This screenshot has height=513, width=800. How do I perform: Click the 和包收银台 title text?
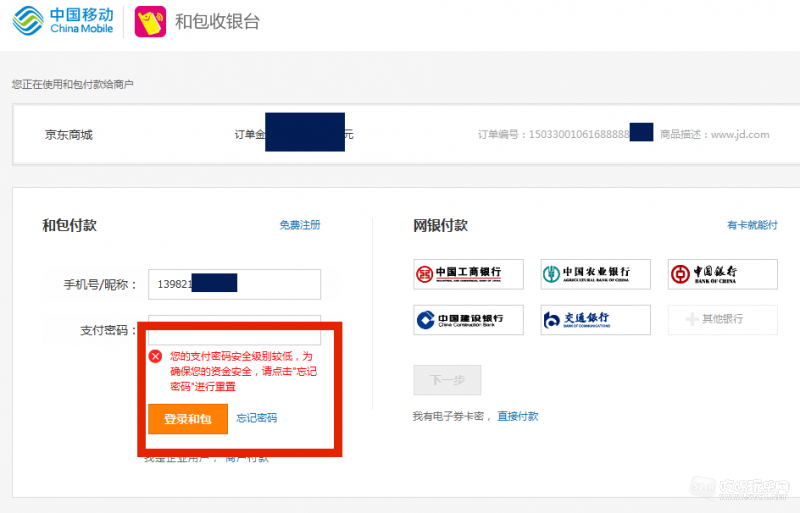point(217,21)
